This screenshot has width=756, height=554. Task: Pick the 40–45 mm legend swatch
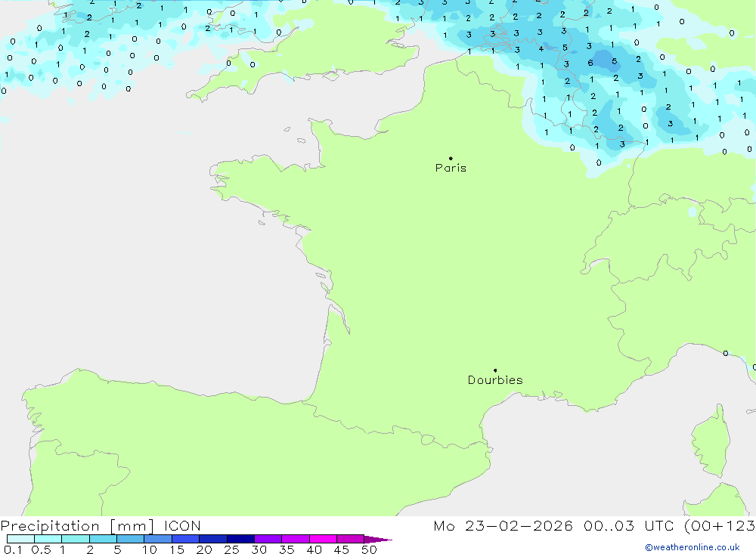323,539
